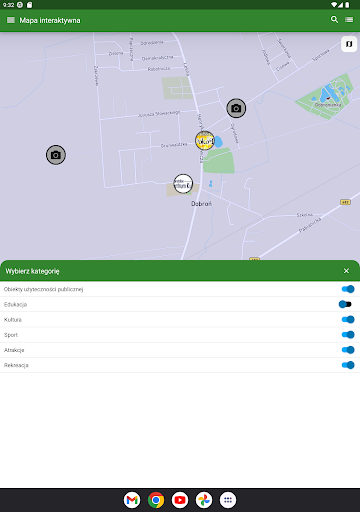Viewport: 360px width, 512px height.
Task: Tap the search magnifier icon
Action: tap(334, 20)
